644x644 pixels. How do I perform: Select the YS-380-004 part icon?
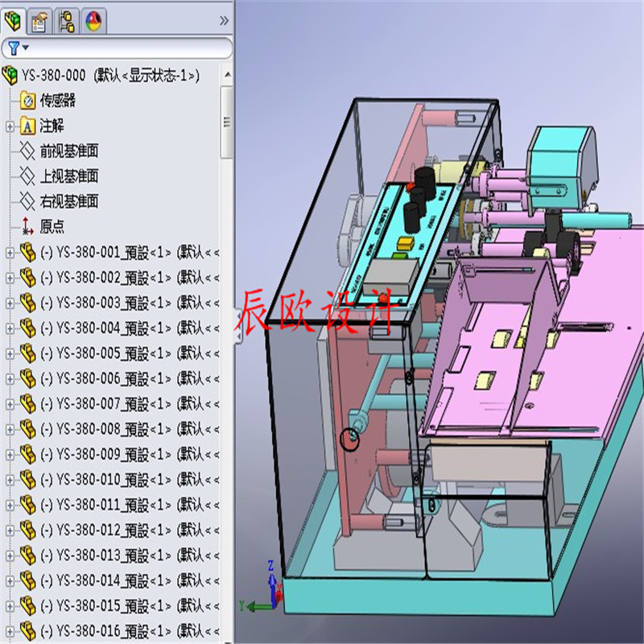point(27,328)
